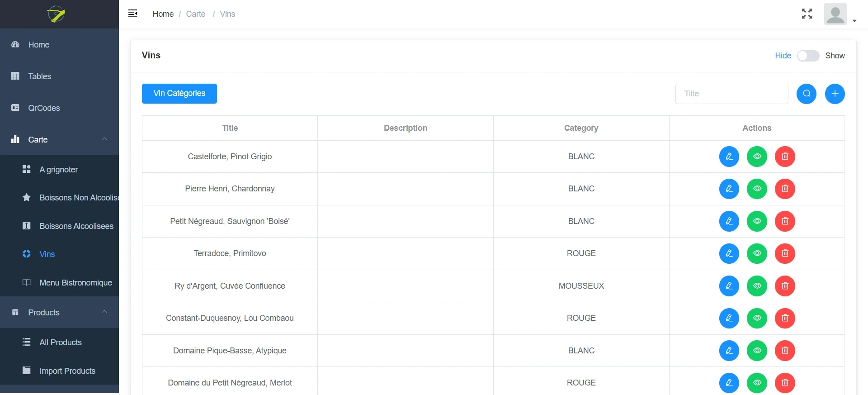Open QrCodes in the sidebar

tap(44, 108)
